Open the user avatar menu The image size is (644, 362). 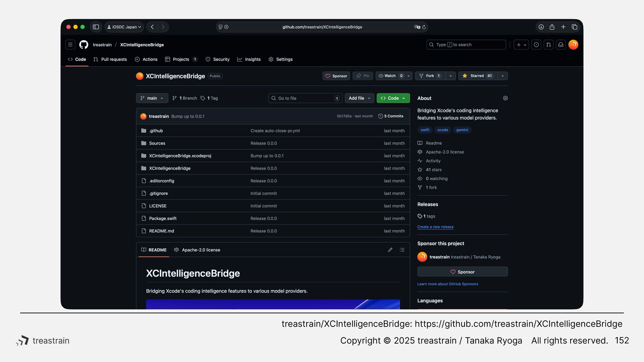pyautogui.click(x=573, y=45)
